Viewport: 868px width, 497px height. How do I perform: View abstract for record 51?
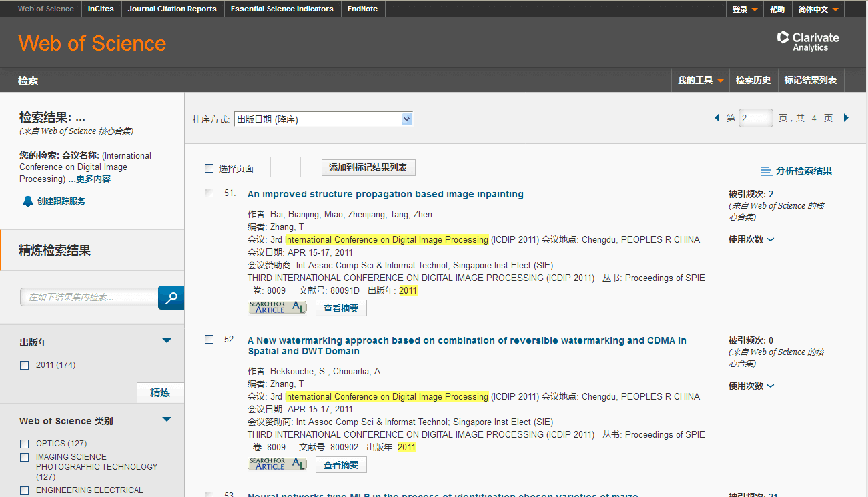(x=341, y=308)
